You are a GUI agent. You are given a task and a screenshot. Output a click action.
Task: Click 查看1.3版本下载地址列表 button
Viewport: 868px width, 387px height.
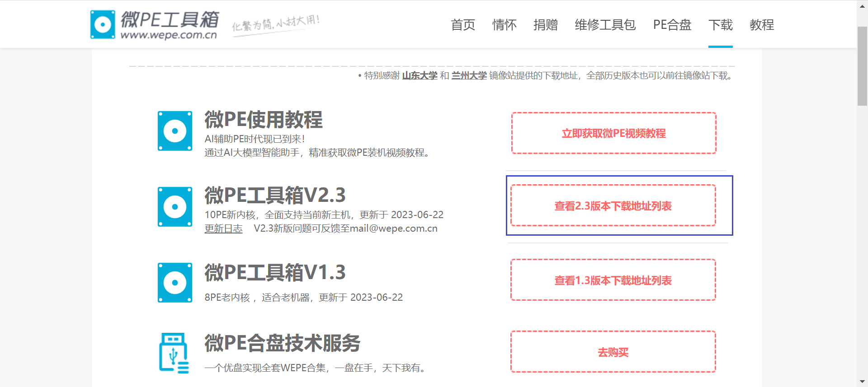point(613,280)
